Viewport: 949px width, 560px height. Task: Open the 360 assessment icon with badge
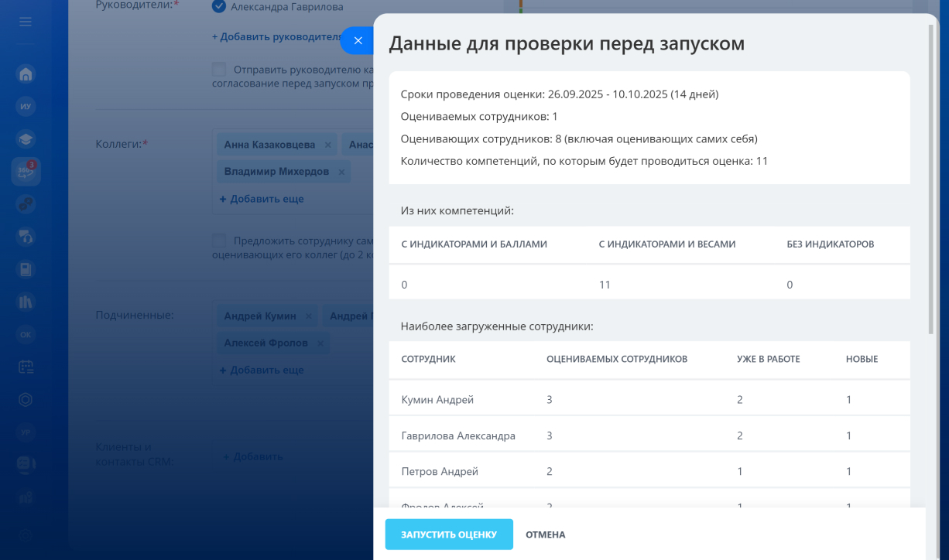[26, 172]
